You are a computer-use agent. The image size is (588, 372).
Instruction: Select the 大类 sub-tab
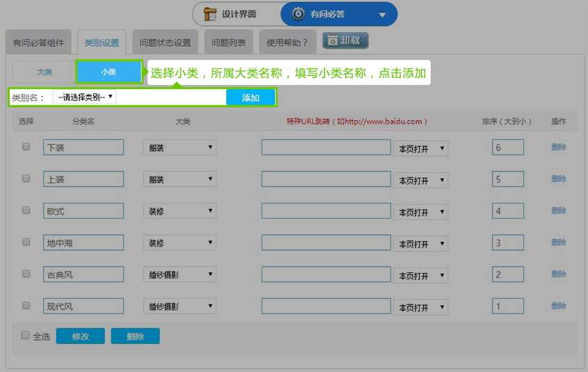click(x=45, y=72)
